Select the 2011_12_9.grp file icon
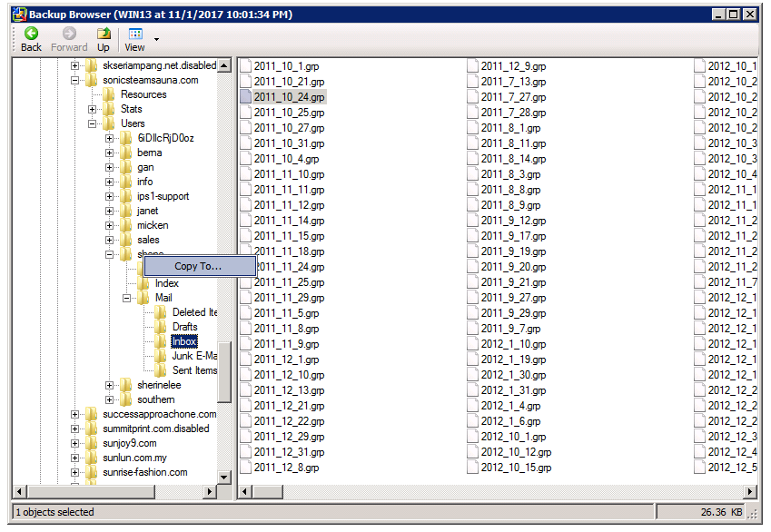 tap(473, 66)
